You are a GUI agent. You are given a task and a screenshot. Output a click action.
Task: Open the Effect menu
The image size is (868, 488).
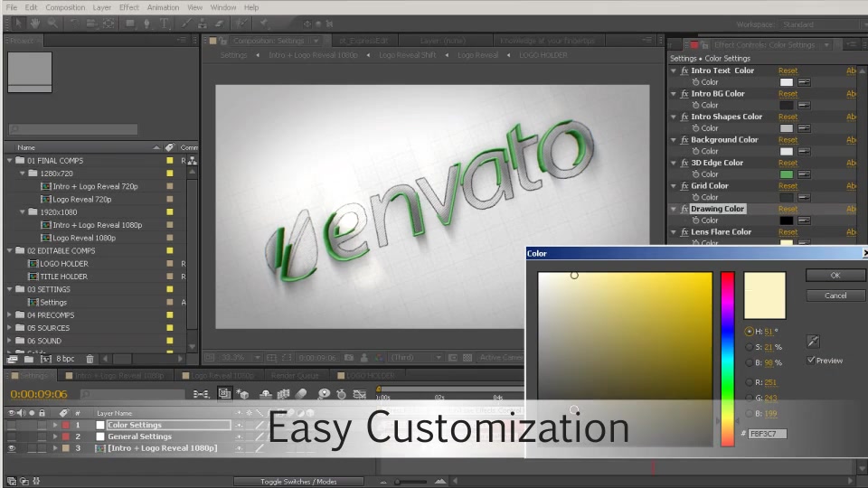pyautogui.click(x=129, y=7)
